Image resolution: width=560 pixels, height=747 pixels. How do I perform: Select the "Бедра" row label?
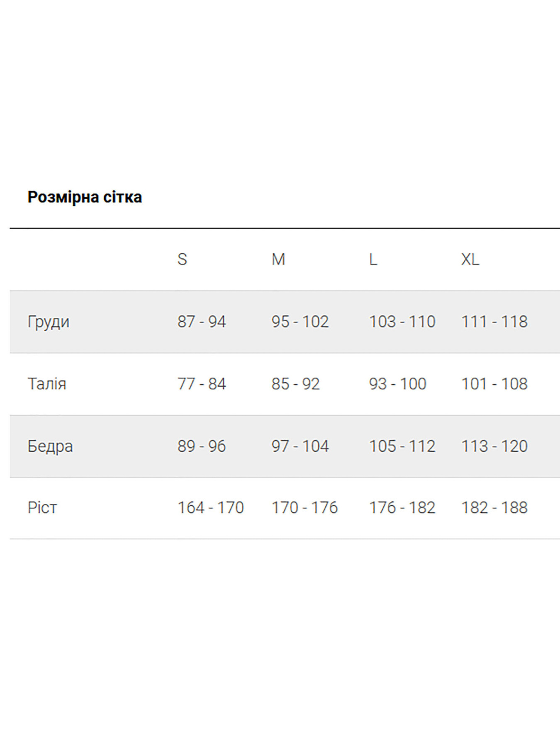coord(50,446)
